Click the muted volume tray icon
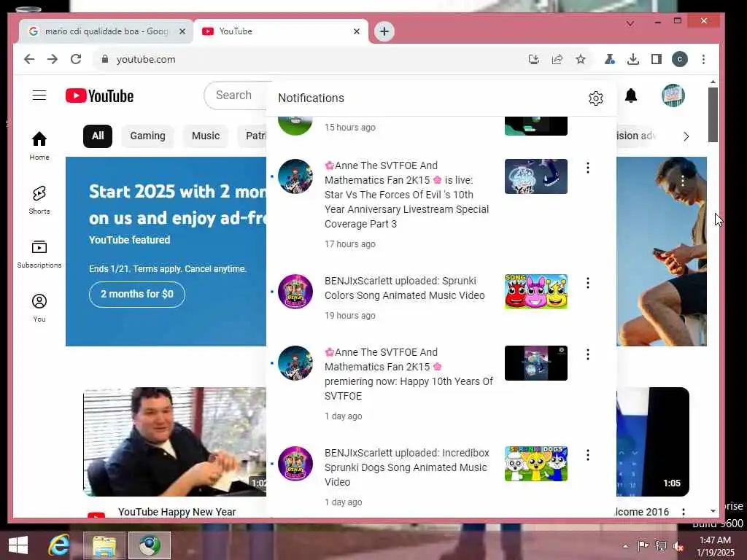 tap(678, 546)
